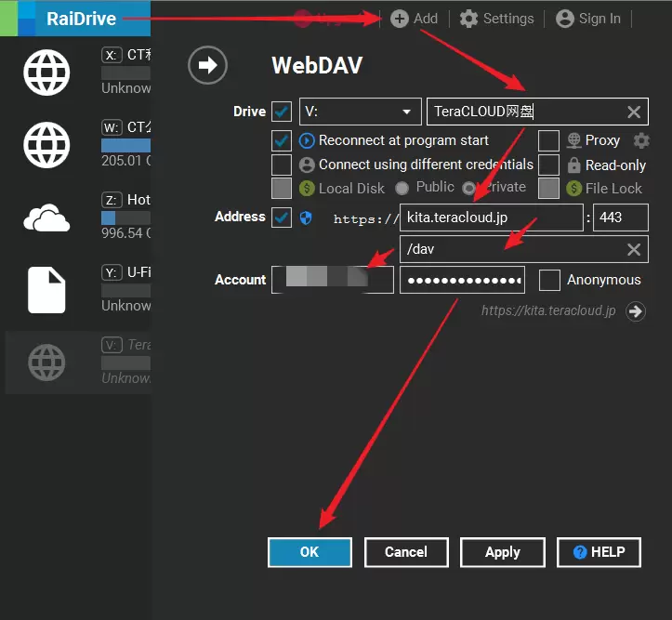Click the Apply button
Image resolution: width=672 pixels, height=620 pixels.
click(x=503, y=552)
